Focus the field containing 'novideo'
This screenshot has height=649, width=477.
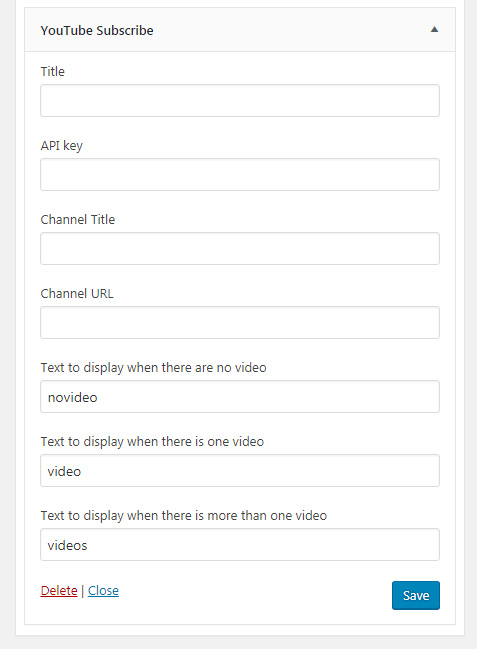pyautogui.click(x=240, y=397)
